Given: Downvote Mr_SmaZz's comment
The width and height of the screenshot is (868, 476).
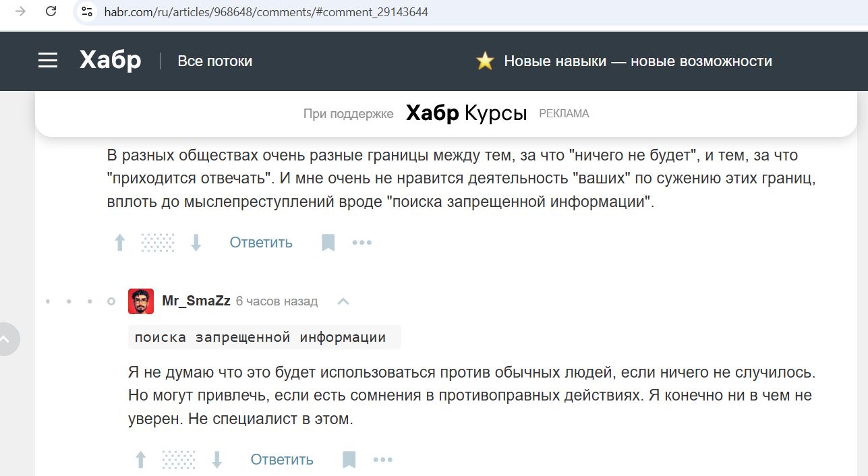Looking at the screenshot, I should (217, 460).
